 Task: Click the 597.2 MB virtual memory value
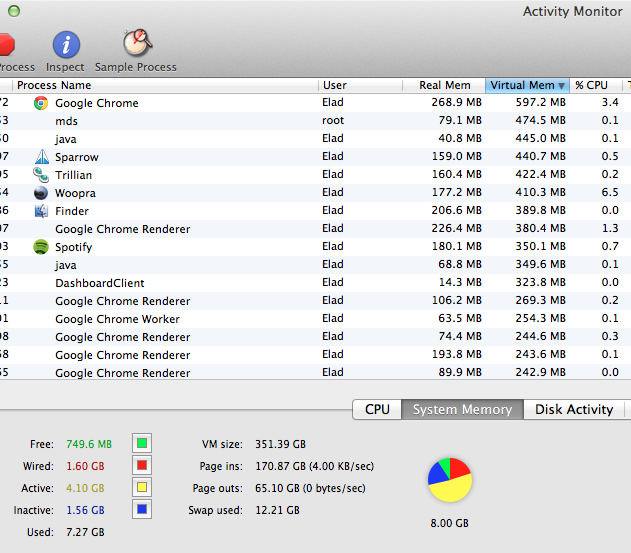540,103
